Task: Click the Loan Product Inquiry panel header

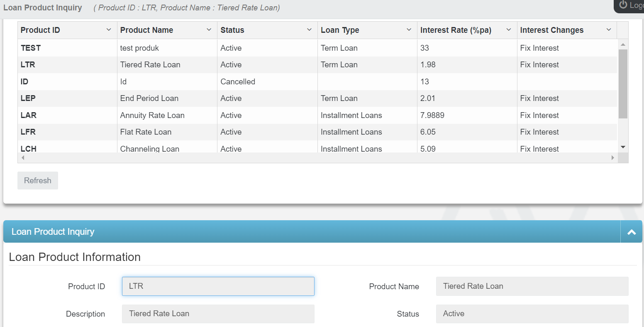Action: click(x=53, y=231)
